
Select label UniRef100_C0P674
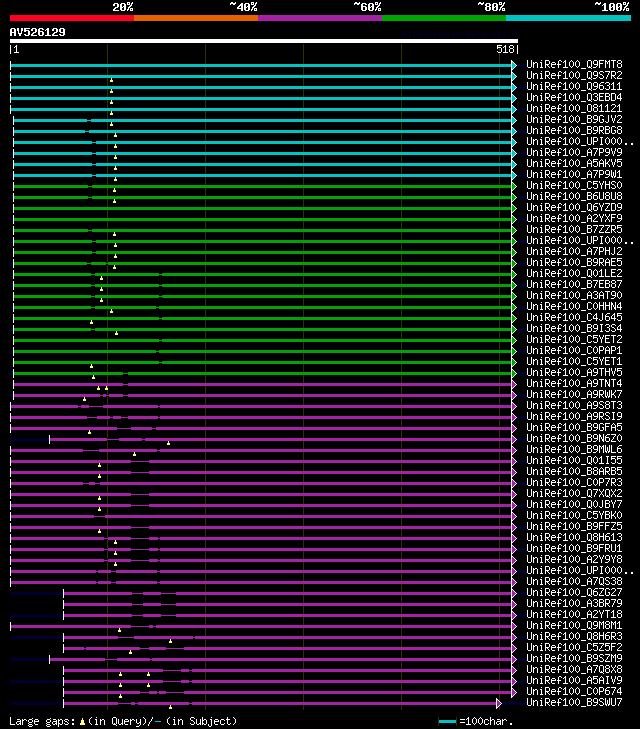[574, 691]
